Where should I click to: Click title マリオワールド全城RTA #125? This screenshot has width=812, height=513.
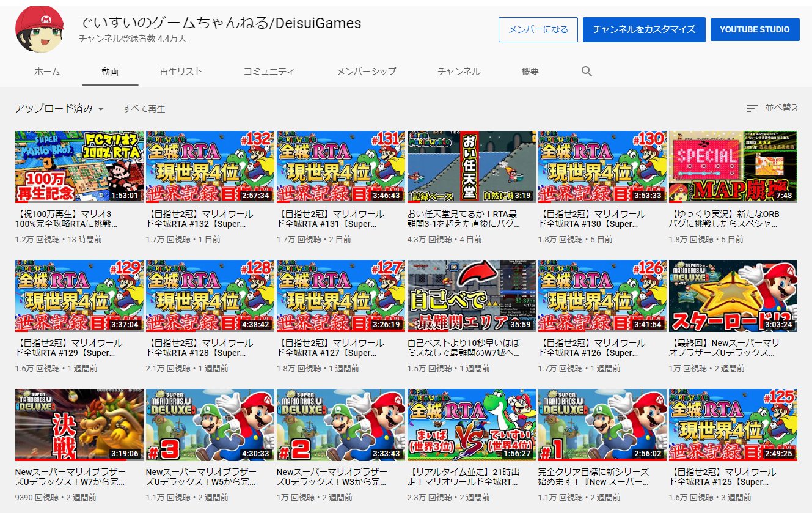[x=723, y=478]
